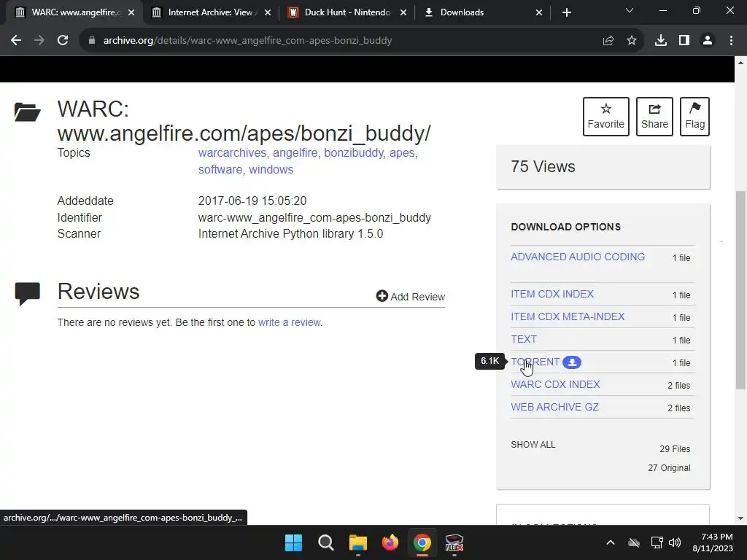Expand WEB ARCHIVE GZ files

[554, 407]
